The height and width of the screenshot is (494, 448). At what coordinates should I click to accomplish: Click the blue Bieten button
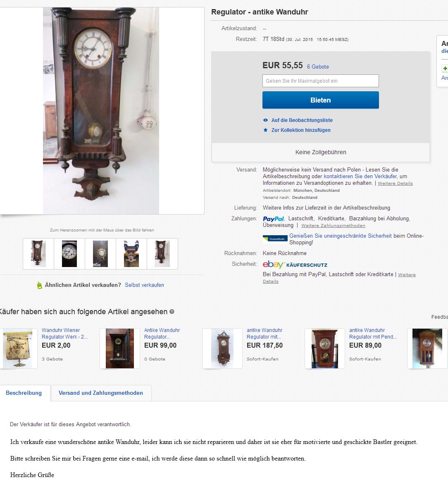pyautogui.click(x=320, y=100)
